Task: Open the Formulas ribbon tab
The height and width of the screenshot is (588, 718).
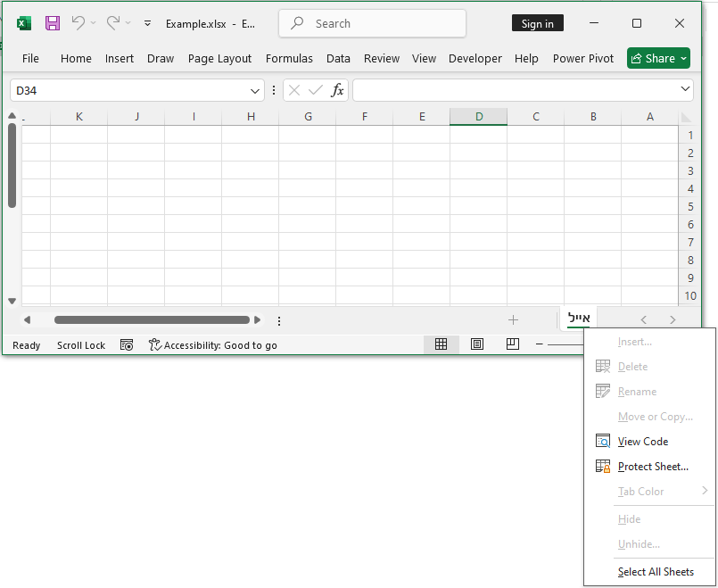Action: click(289, 59)
